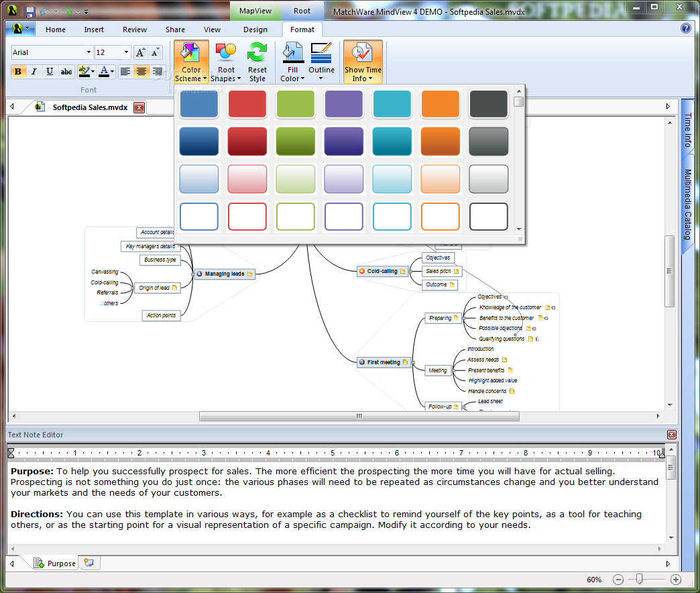Screen dimensions: 700x593
Task: Open the Share ribbon tab
Action: click(175, 30)
